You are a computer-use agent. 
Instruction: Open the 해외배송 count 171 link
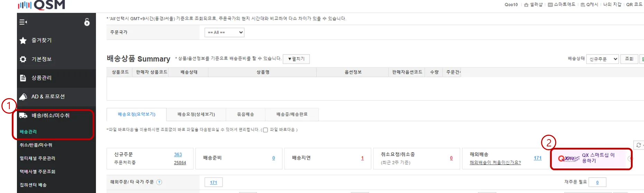point(538,158)
